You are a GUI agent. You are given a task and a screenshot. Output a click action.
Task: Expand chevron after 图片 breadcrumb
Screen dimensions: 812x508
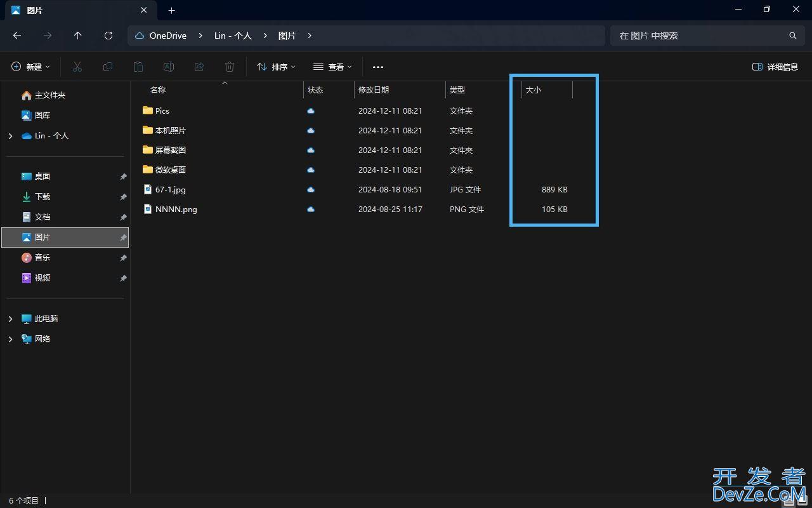click(x=310, y=36)
